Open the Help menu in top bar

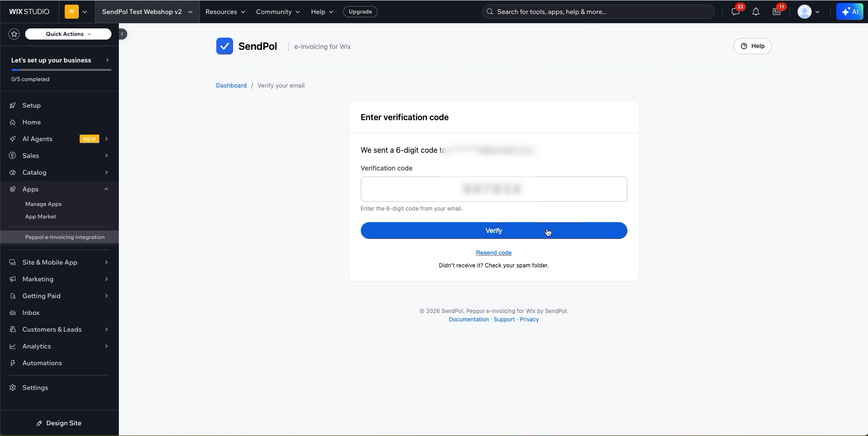pos(322,12)
